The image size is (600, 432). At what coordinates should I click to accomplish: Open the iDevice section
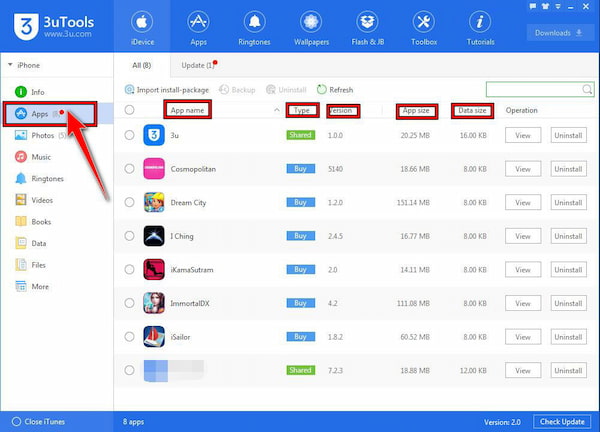142,28
